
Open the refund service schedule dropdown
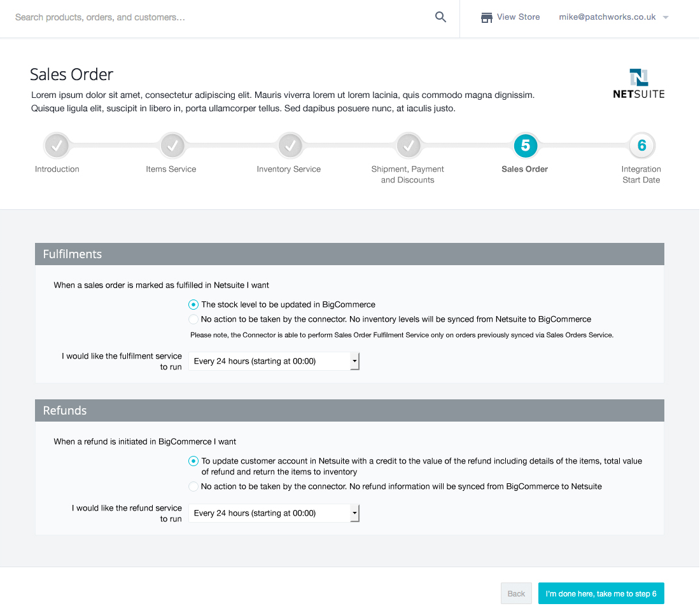[274, 514]
